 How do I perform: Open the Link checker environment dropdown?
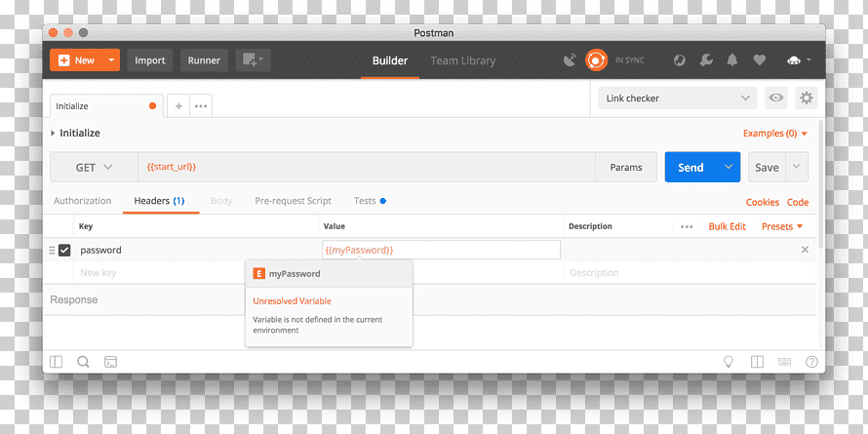tap(677, 98)
